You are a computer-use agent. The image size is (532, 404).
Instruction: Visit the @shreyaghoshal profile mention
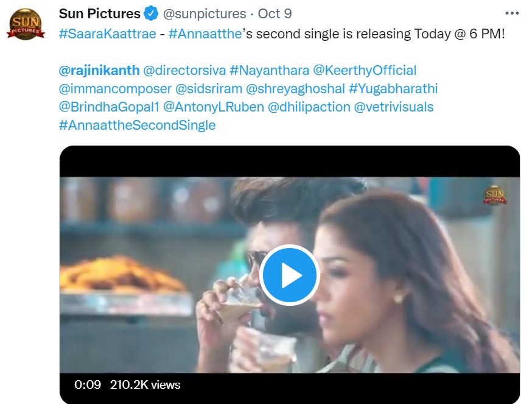coord(296,89)
